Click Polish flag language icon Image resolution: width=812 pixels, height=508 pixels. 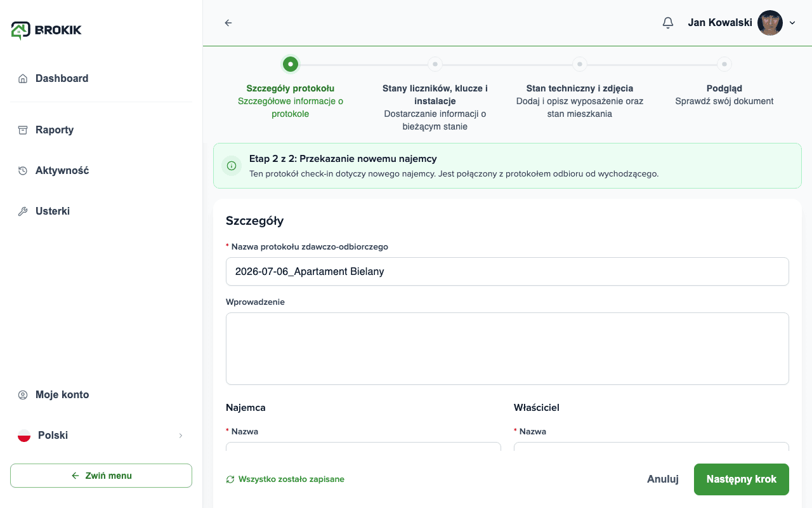tap(24, 436)
